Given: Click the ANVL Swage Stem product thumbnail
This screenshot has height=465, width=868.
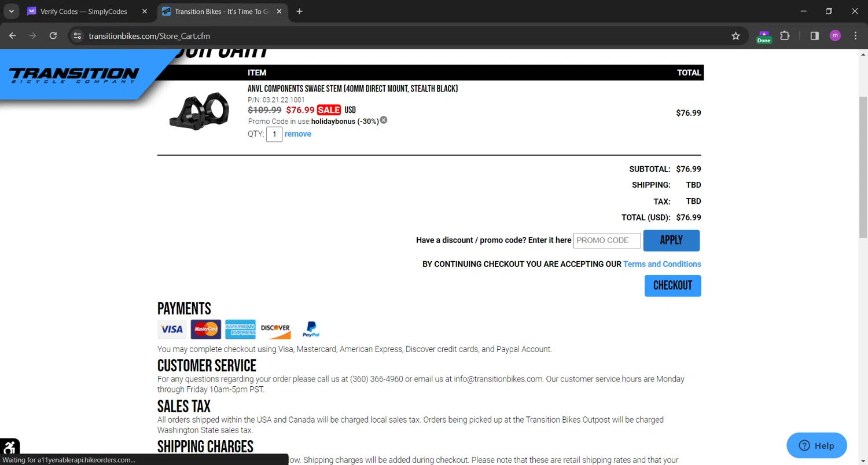Looking at the screenshot, I should pos(199,110).
